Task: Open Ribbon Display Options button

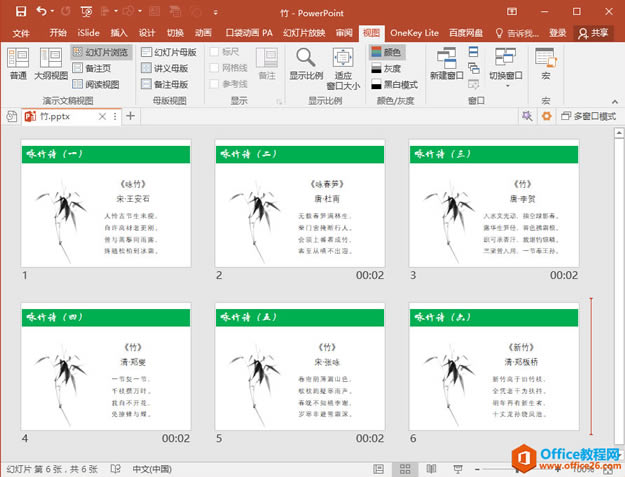Action: 512,12
